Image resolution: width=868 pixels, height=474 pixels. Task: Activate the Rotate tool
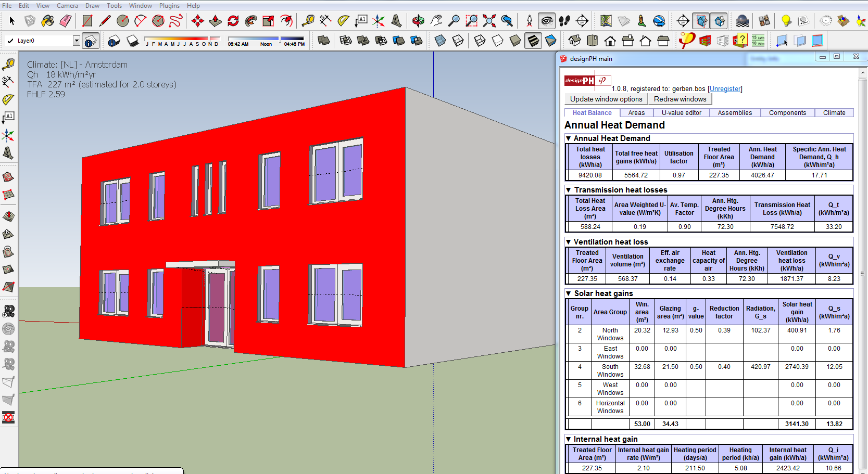(x=233, y=21)
